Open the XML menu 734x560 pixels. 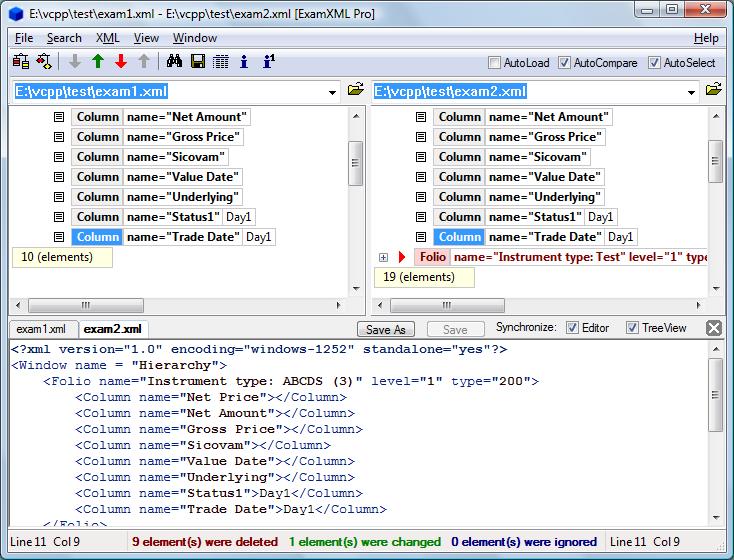[107, 38]
